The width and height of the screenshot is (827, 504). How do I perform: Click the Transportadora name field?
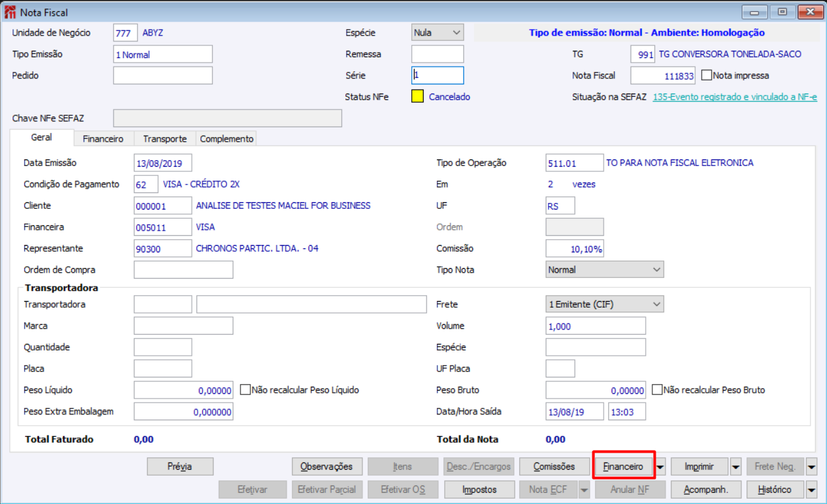312,304
